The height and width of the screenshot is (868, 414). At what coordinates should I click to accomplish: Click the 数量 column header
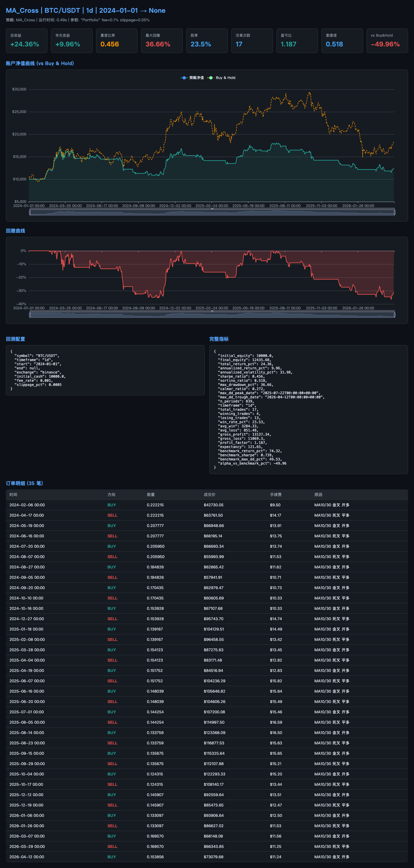151,495
